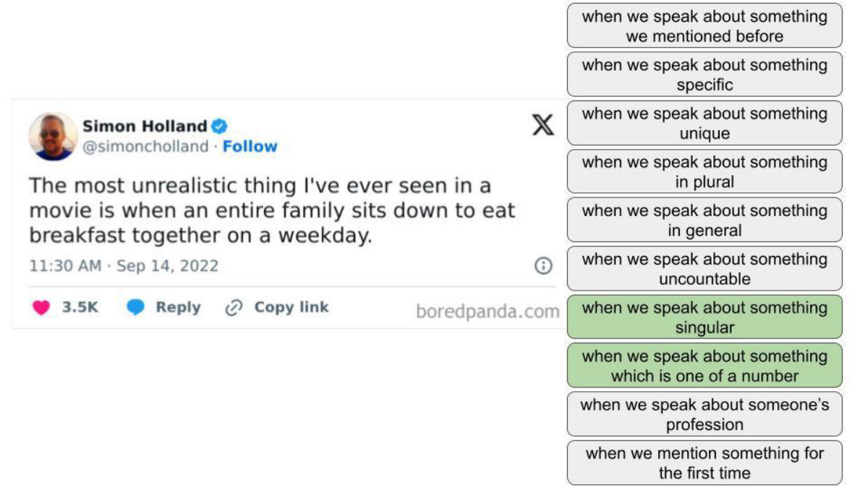Follow Simon Holland
This screenshot has width=868, height=488.
[250, 146]
